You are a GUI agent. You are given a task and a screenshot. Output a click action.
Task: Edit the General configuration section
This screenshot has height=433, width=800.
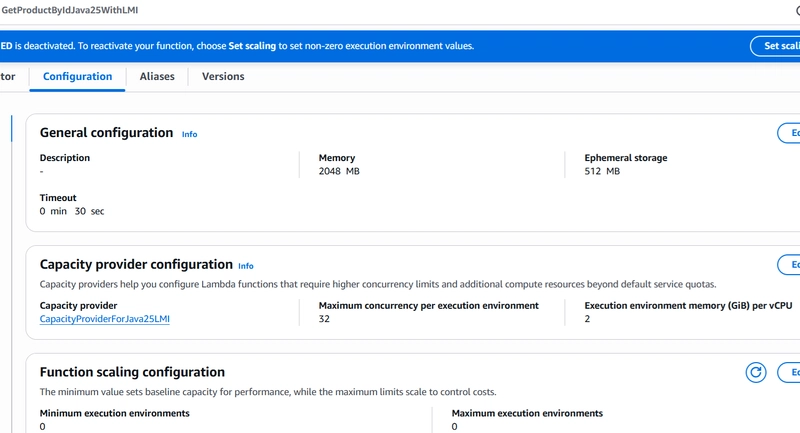[x=789, y=133]
